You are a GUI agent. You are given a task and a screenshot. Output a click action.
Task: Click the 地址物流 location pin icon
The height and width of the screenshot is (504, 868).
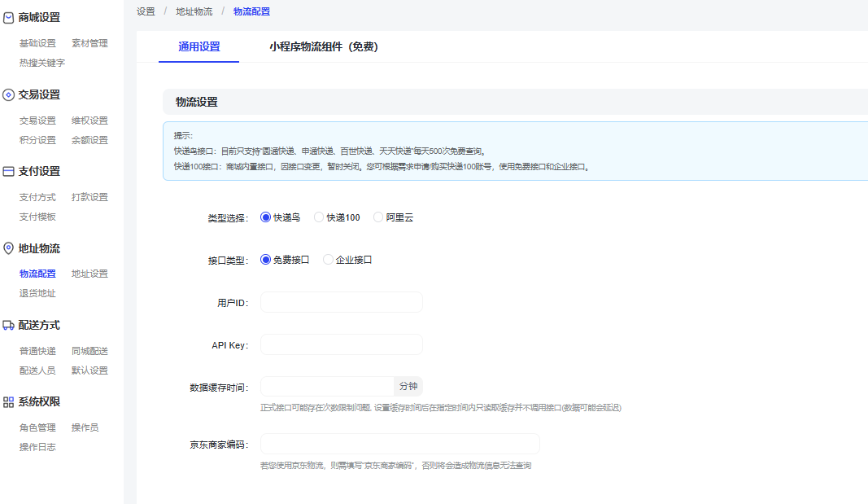coord(9,248)
